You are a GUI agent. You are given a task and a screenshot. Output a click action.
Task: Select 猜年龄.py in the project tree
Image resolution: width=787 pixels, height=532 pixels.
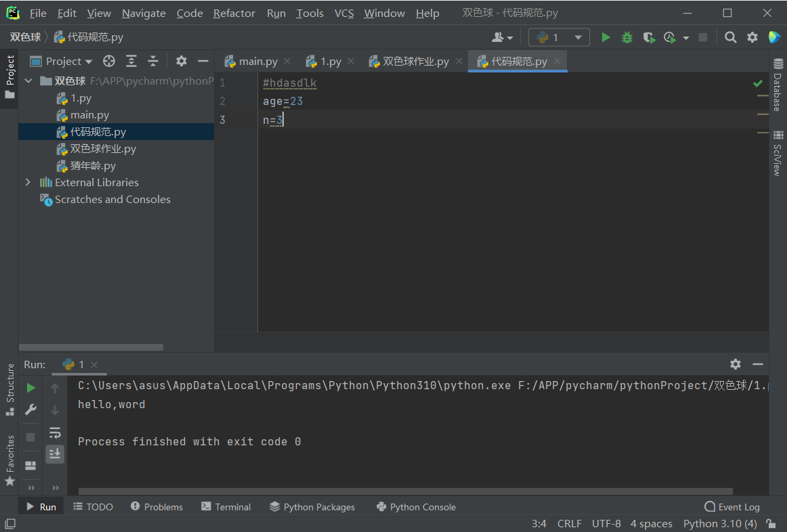tap(93, 166)
